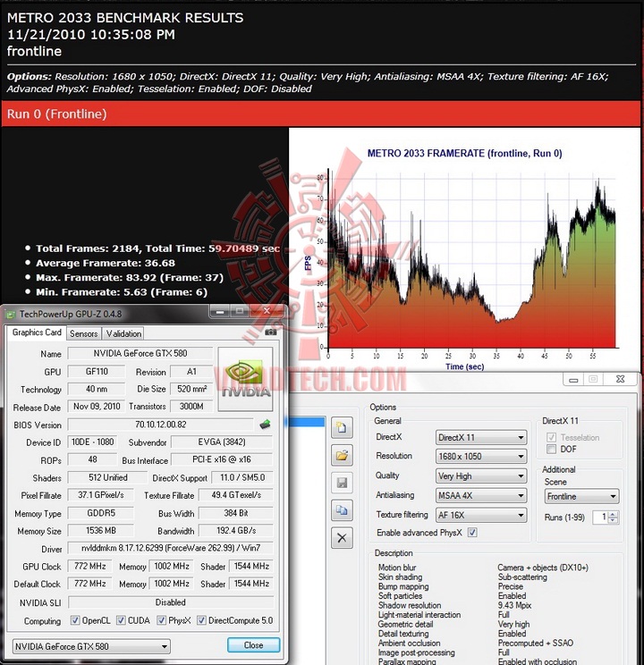Click the floppy disk save icon
This screenshot has height=665, width=644.
342,483
